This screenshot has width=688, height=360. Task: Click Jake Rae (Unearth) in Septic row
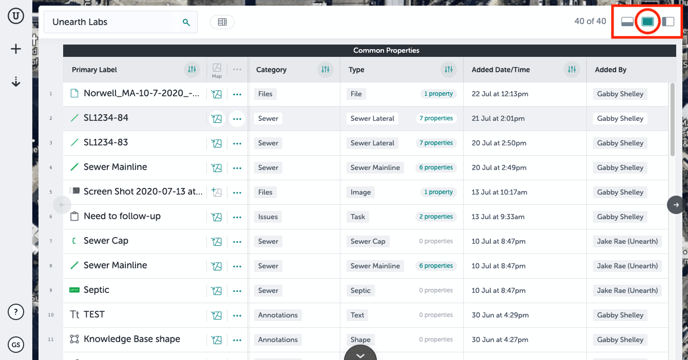point(627,291)
